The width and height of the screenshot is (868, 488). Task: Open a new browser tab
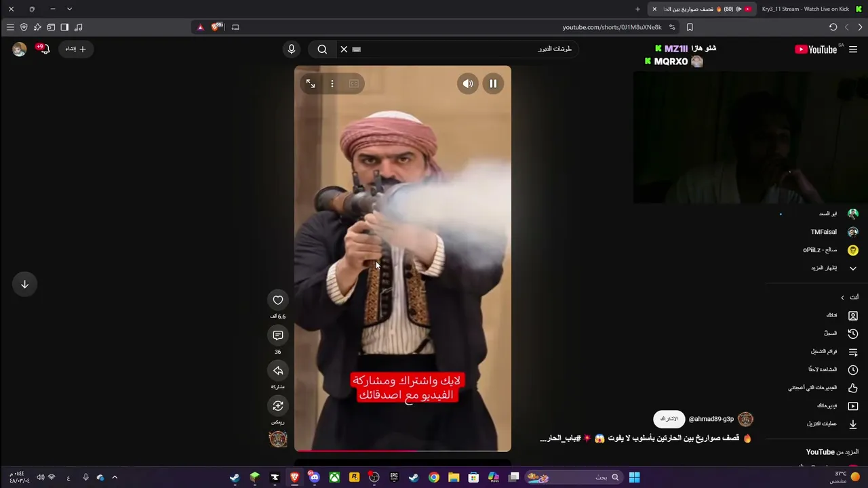click(637, 9)
